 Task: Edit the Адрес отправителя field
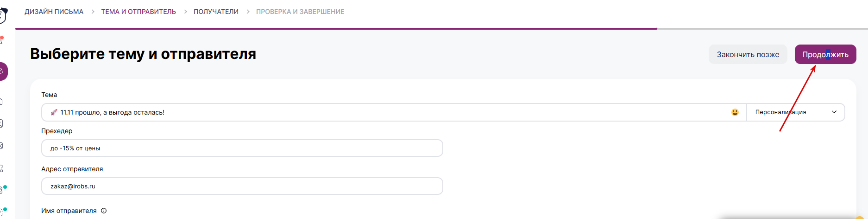(242, 187)
